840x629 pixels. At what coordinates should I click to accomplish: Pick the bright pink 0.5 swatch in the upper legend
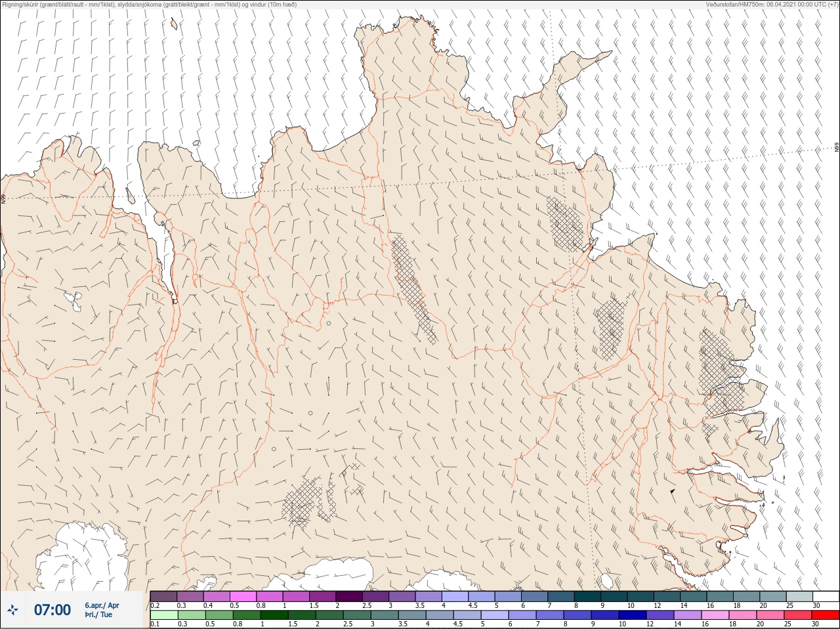[x=243, y=596]
